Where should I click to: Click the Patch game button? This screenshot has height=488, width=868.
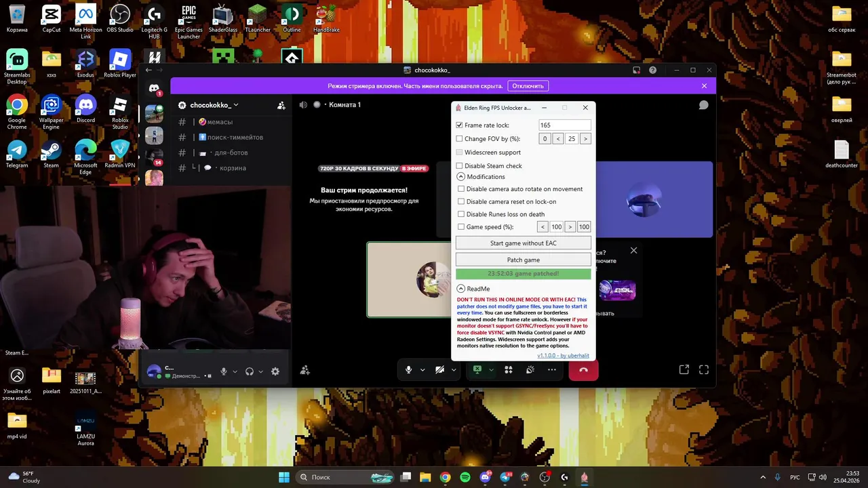tap(523, 260)
